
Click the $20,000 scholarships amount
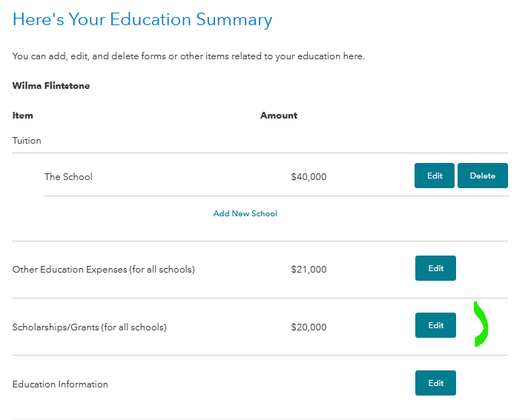[309, 327]
